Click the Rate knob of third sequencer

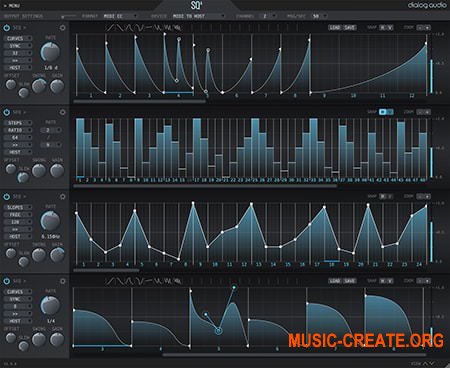click(50, 220)
